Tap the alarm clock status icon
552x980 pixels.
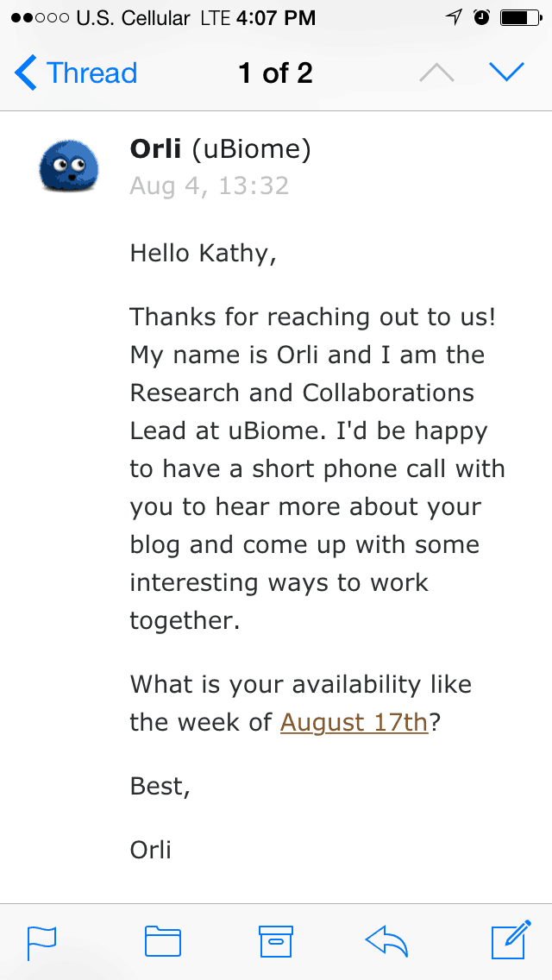481,18
